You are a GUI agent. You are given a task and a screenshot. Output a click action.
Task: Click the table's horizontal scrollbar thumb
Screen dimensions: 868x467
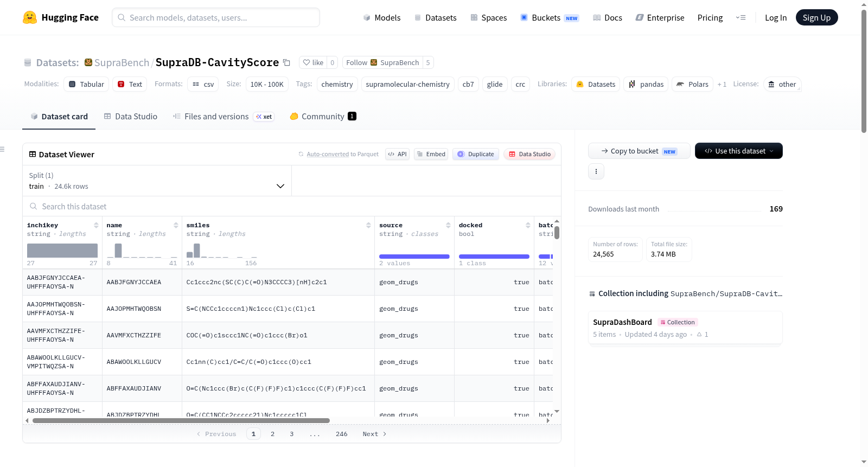[181, 420]
